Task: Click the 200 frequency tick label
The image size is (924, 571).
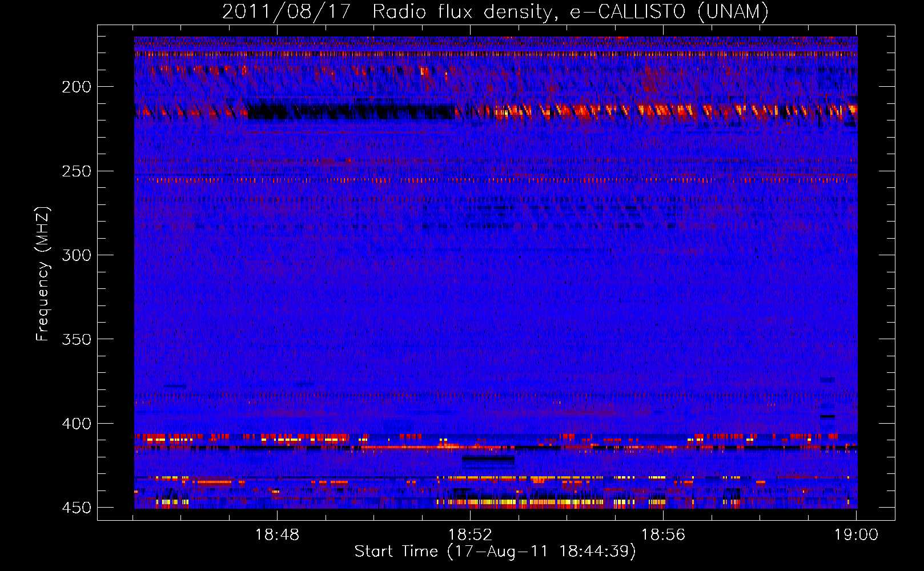Action: (77, 87)
